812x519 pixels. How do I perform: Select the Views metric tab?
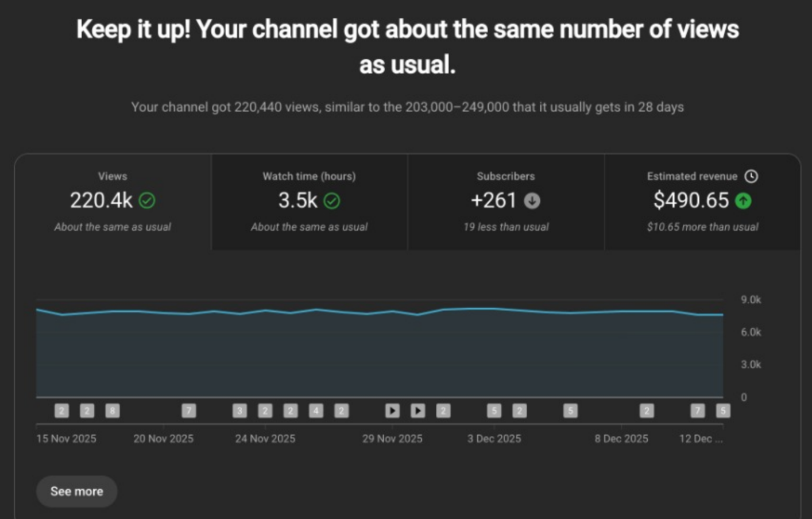click(113, 202)
